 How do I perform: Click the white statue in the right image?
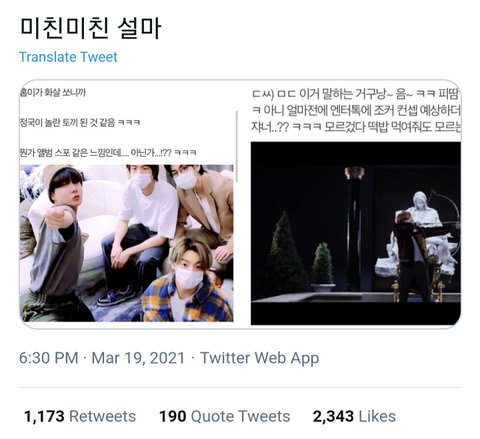point(430,233)
